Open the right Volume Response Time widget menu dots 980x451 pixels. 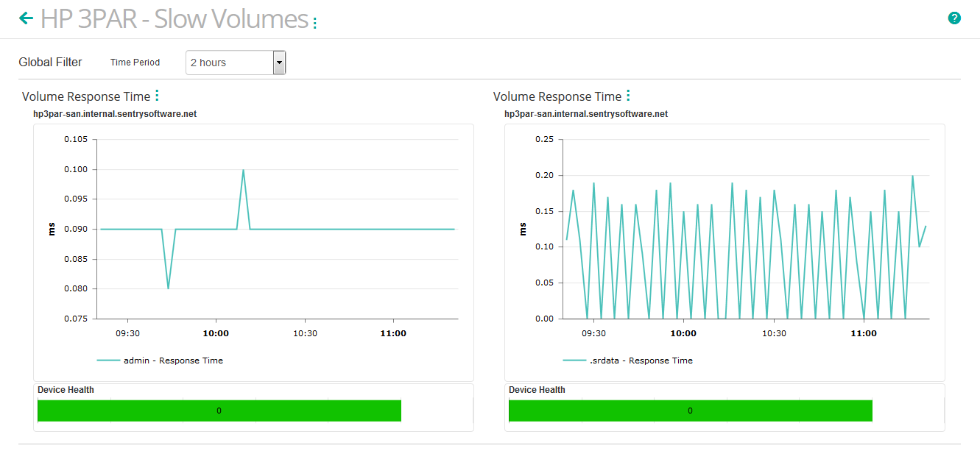tap(627, 95)
